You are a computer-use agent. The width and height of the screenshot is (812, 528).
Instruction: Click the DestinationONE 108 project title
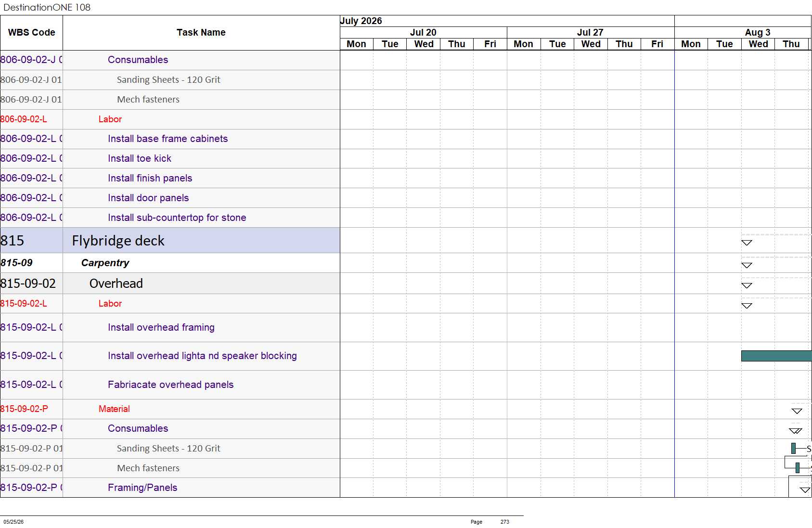coord(47,7)
